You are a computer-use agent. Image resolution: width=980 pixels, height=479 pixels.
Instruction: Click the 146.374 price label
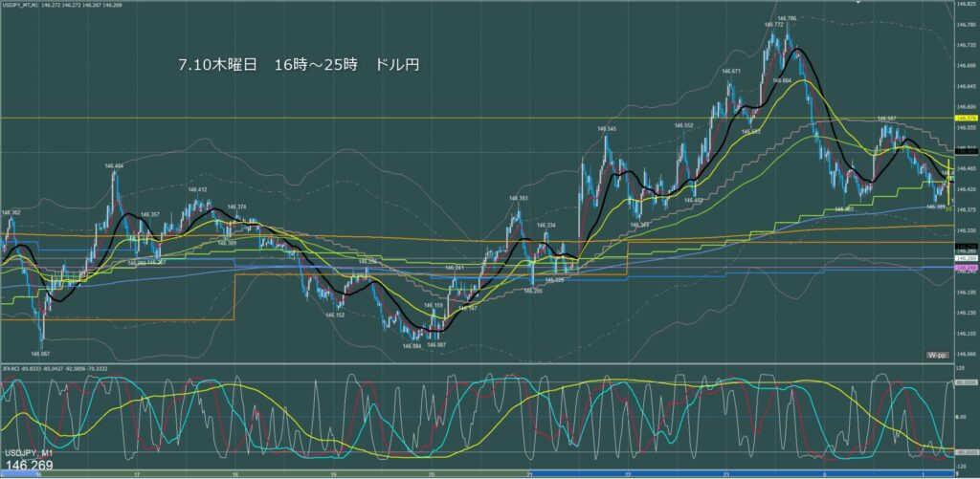pyautogui.click(x=237, y=207)
